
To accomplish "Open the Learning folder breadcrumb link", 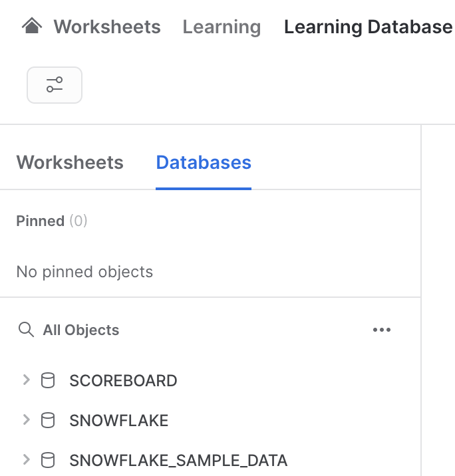I will click(222, 27).
